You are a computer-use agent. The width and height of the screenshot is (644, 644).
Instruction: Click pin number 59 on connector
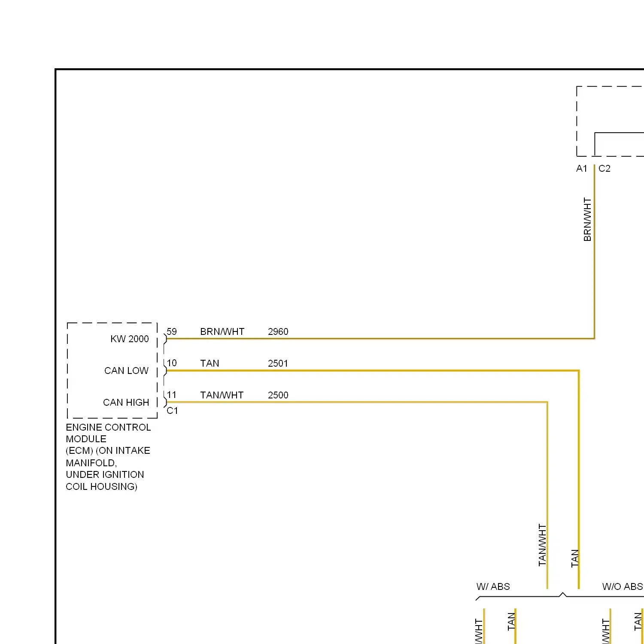click(x=172, y=331)
